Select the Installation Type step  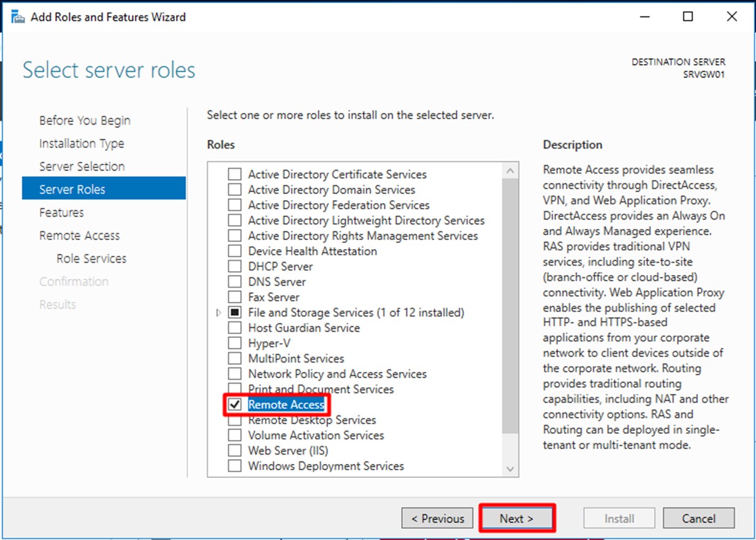pyautogui.click(x=82, y=143)
